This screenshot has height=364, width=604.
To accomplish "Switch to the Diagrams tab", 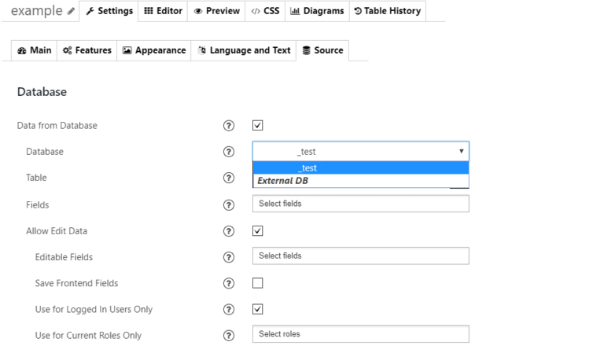I will point(316,11).
